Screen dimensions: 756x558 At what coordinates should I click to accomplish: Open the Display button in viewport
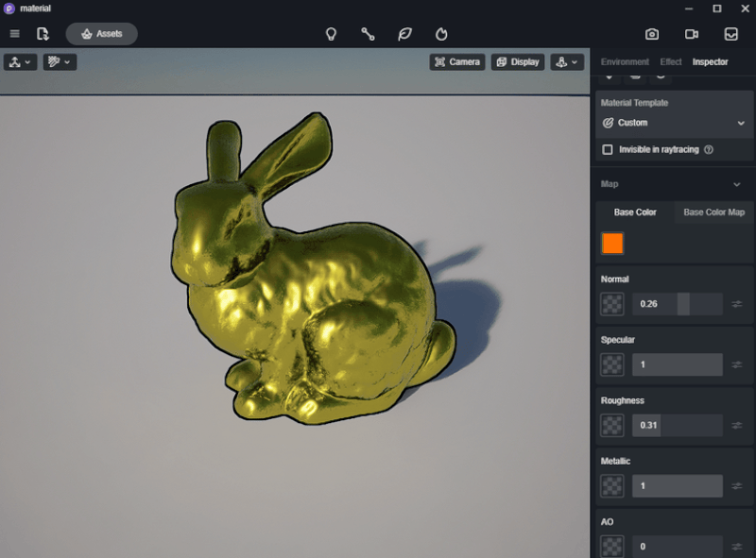tap(518, 62)
